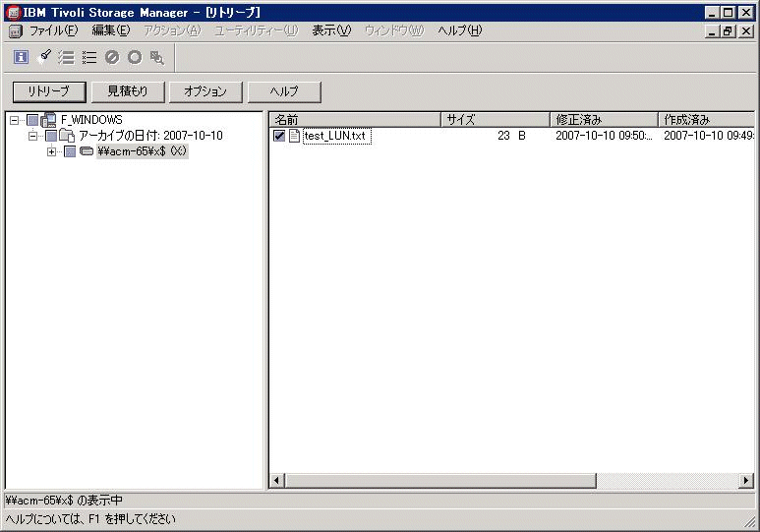Open the ユーティリティー(U) menu
Image resolution: width=760 pixels, height=532 pixels.
pos(257,31)
